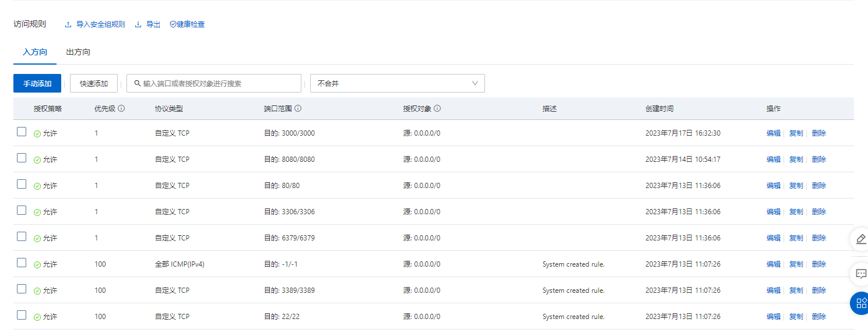Click the 授权策略 column header
This screenshot has width=868, height=333.
[x=48, y=109]
